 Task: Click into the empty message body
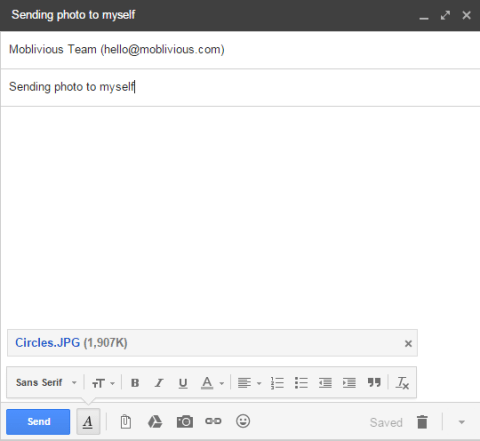coord(240,217)
